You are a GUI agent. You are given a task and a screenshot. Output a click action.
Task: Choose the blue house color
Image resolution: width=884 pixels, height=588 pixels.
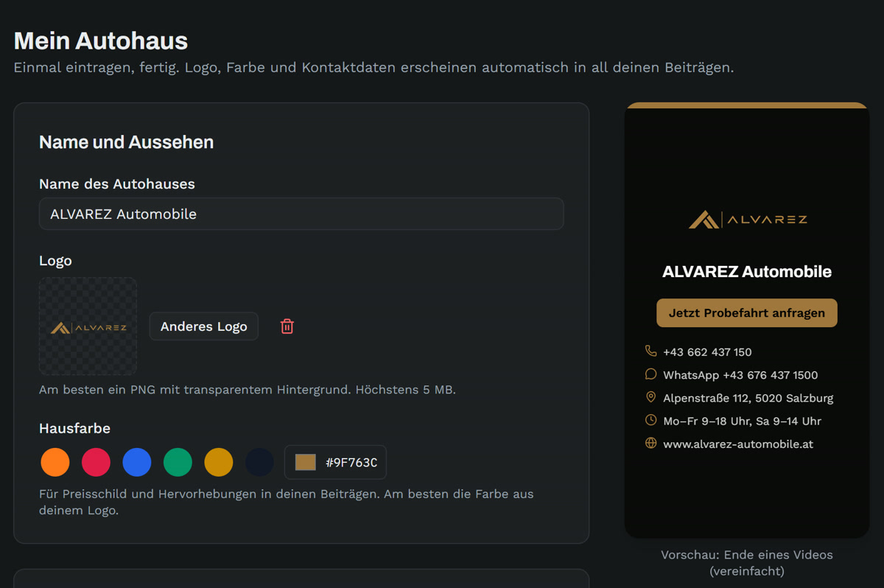click(x=137, y=462)
